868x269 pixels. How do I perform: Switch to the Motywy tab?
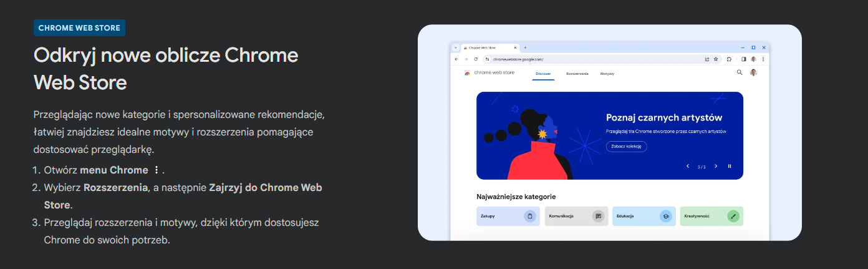point(607,74)
